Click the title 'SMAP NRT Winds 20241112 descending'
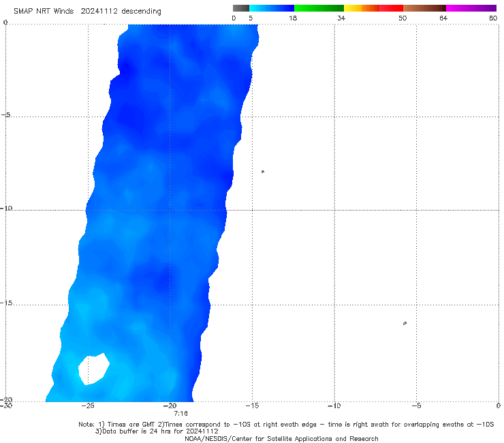The width and height of the screenshot is (504, 443). coord(87,11)
